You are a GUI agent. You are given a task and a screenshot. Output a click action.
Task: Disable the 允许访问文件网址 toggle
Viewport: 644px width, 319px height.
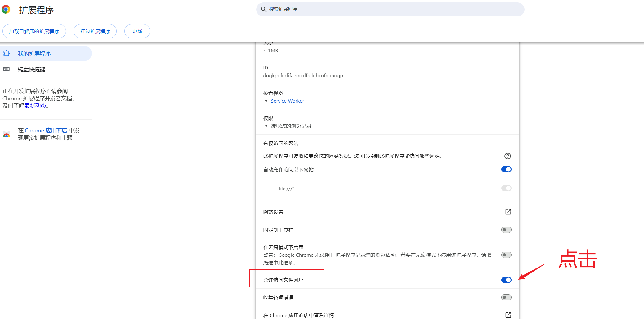coord(506,280)
